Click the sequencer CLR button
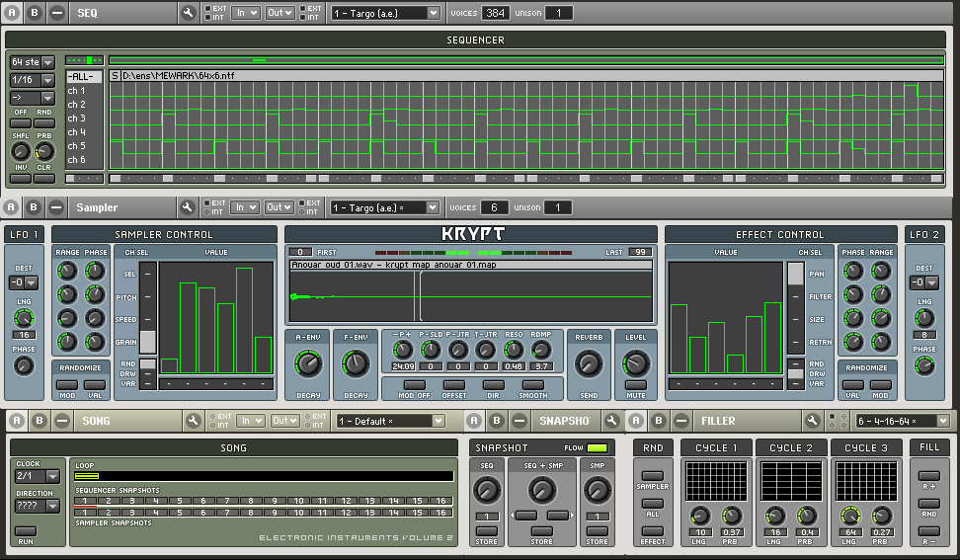The height and width of the screenshot is (560, 960). coord(44,178)
